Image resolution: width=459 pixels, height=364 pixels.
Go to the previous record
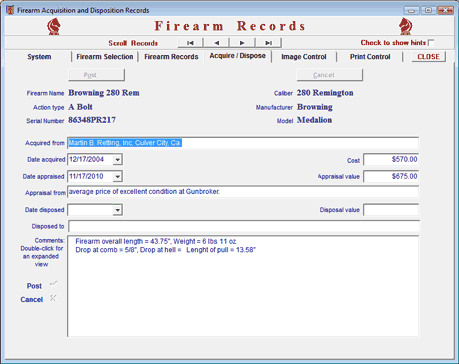coord(216,43)
